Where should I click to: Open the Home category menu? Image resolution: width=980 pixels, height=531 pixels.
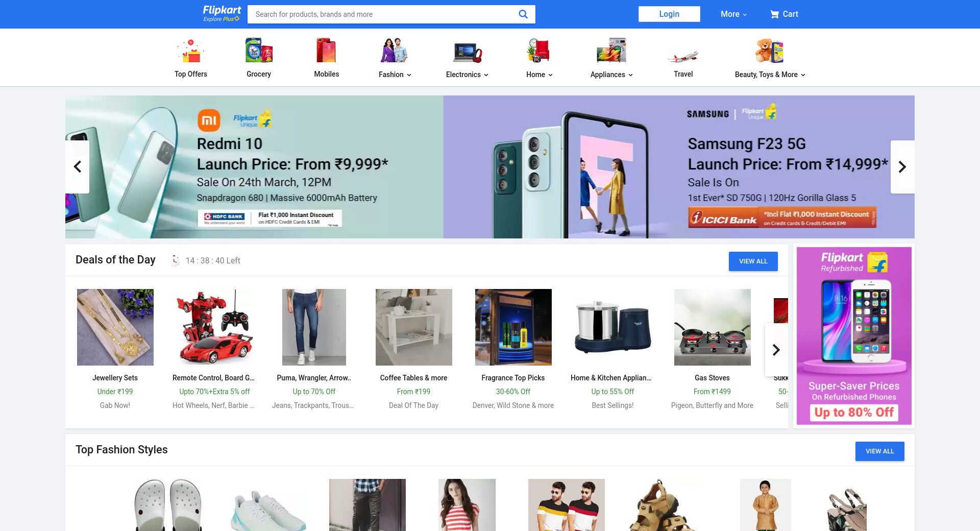click(x=540, y=75)
